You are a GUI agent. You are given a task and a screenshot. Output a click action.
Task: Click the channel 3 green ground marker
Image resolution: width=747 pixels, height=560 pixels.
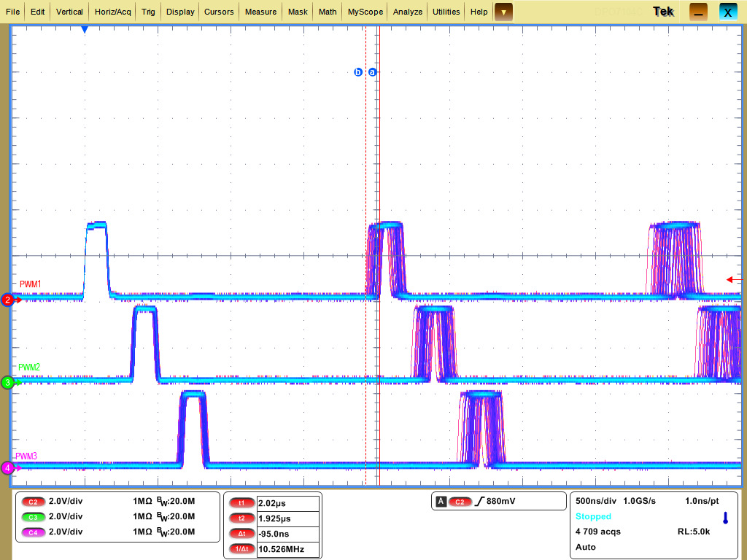[x=7, y=382]
